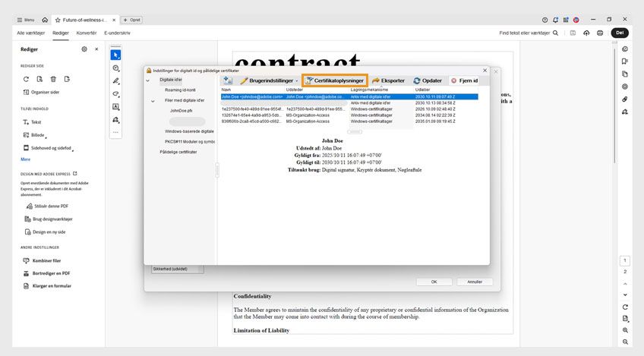Open the help icon in top bar
The height and width of the screenshot is (356, 644).
click(545, 20)
